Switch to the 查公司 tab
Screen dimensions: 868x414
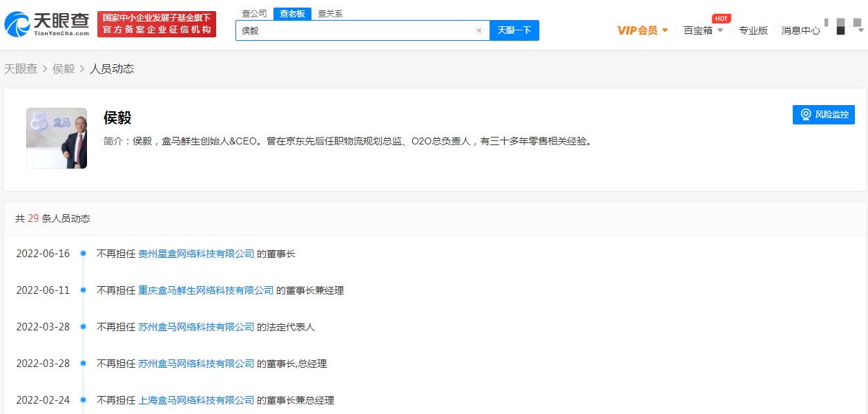pyautogui.click(x=254, y=13)
